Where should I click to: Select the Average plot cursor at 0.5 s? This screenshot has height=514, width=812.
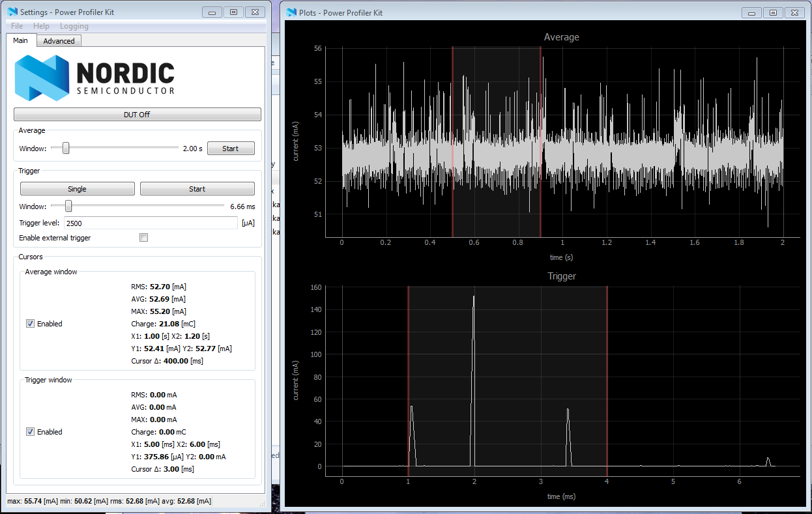452,142
